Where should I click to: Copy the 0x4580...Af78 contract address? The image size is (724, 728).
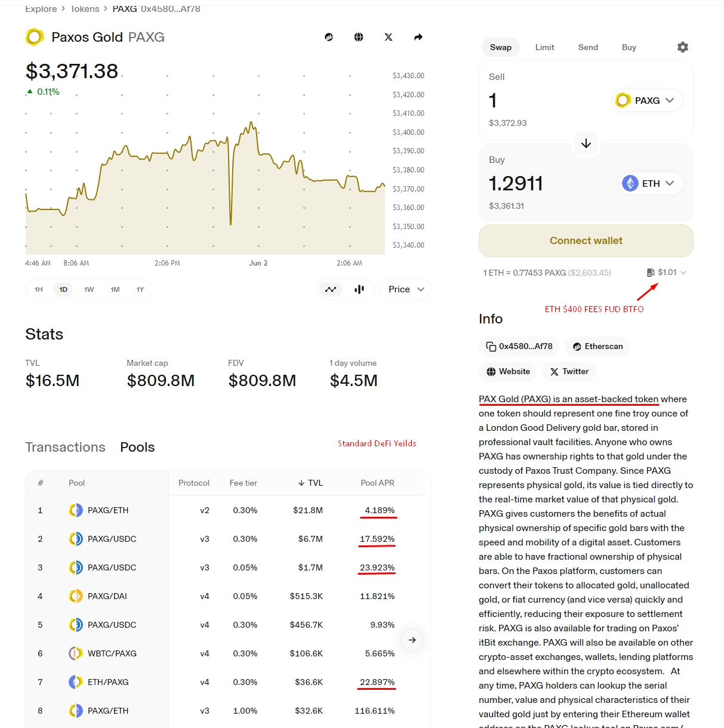coord(519,346)
